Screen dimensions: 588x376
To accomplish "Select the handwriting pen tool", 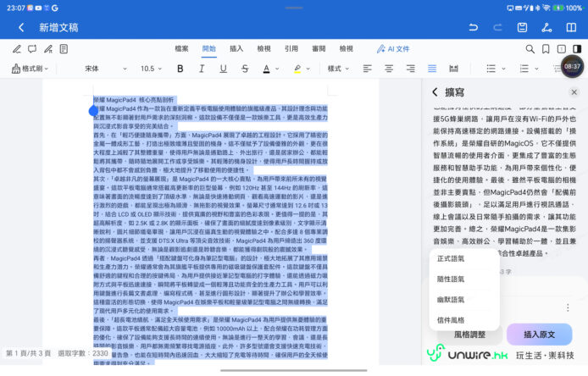I will (16, 49).
